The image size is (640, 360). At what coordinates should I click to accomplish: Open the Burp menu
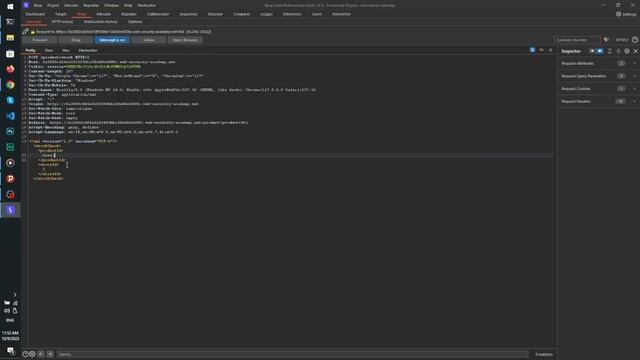tap(38, 5)
